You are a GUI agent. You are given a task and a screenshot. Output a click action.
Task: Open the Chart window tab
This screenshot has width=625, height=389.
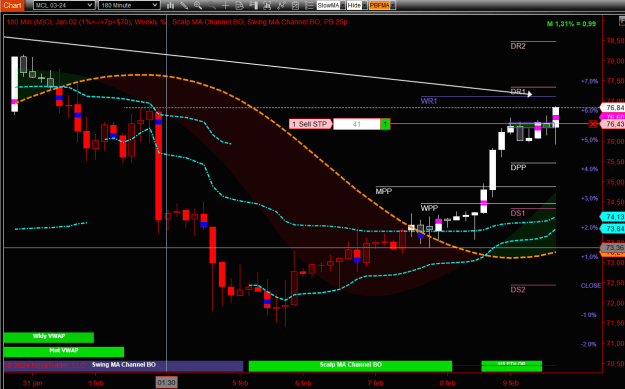(x=12, y=5)
